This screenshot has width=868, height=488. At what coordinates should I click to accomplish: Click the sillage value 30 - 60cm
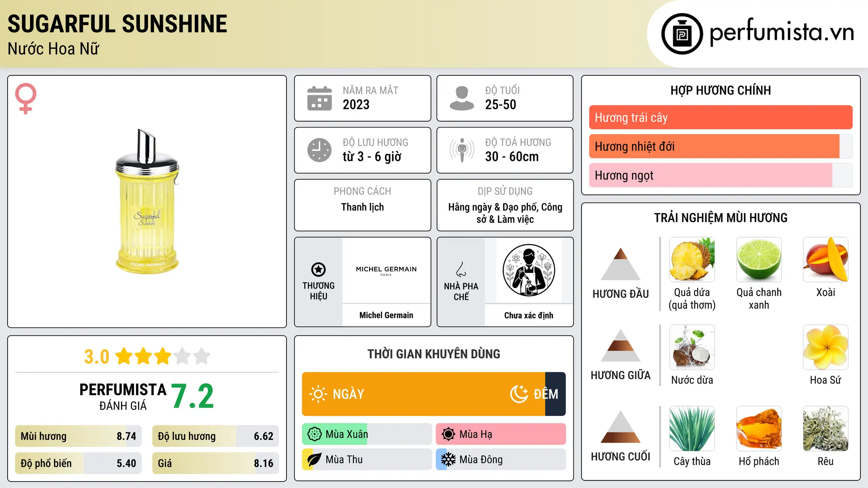click(512, 157)
